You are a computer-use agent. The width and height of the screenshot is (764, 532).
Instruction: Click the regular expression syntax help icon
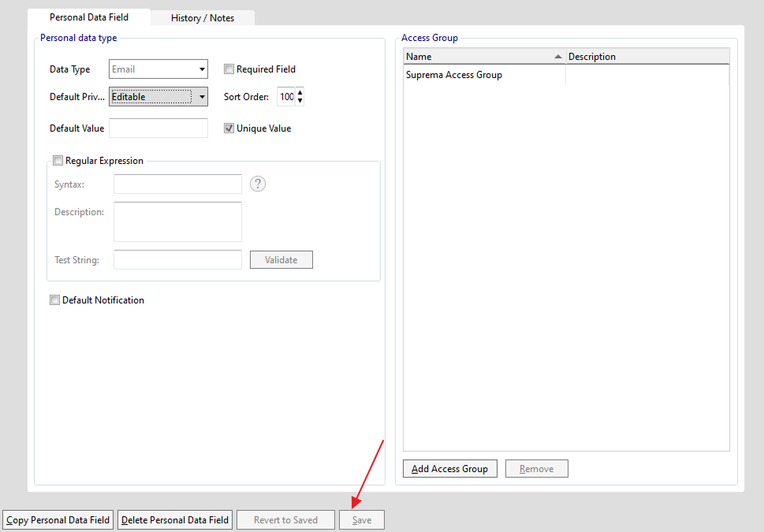(258, 184)
